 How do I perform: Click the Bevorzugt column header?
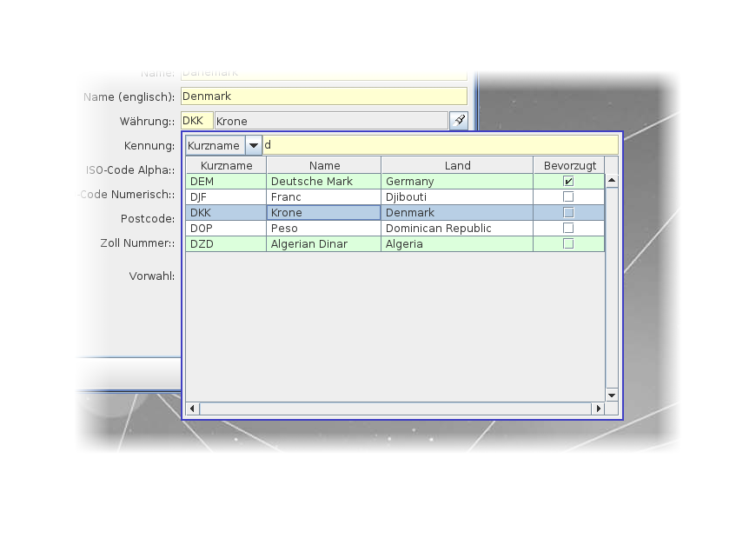click(x=568, y=165)
